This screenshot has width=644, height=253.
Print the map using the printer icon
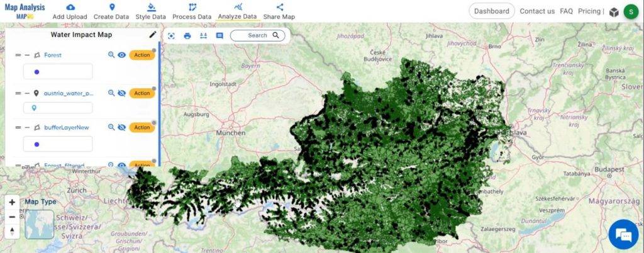point(187,36)
